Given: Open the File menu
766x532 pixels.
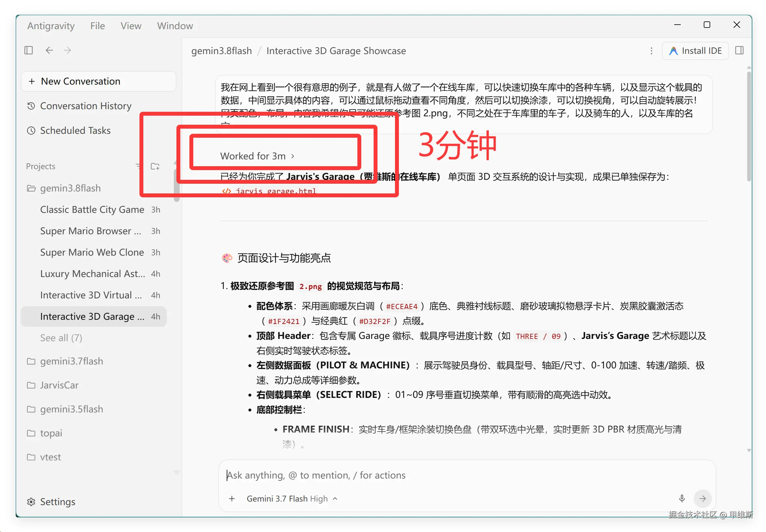Looking at the screenshot, I should click(97, 26).
